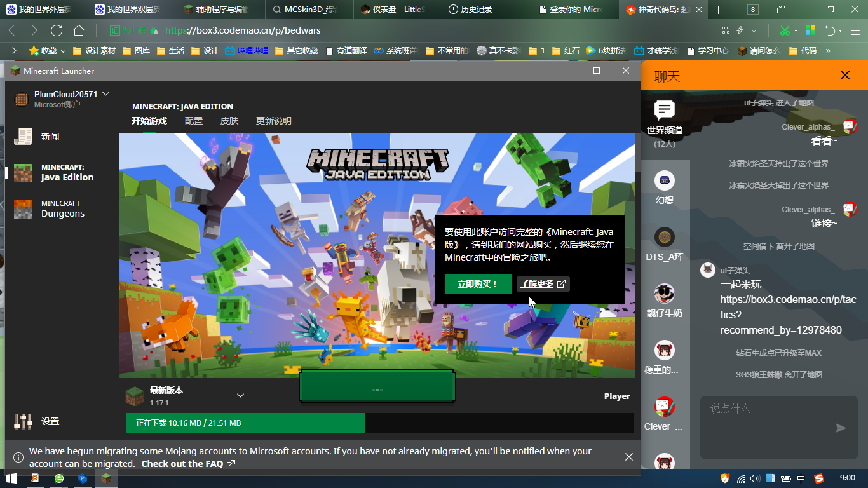Open the 世界频道 world channel chat icon
This screenshot has height=488, width=868.
click(x=665, y=111)
